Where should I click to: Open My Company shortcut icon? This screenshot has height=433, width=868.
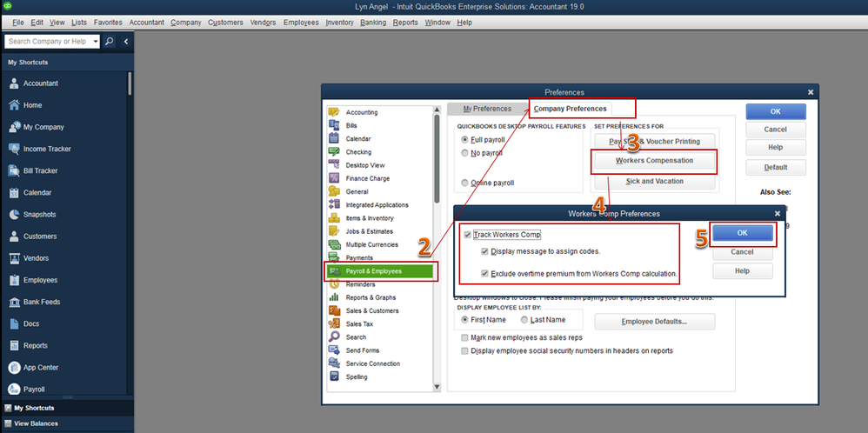(15, 127)
